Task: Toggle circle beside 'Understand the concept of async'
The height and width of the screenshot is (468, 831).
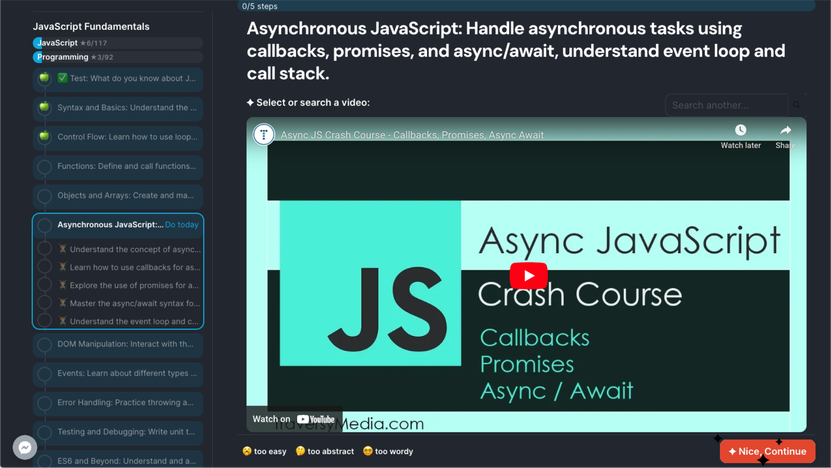Action: coord(45,249)
